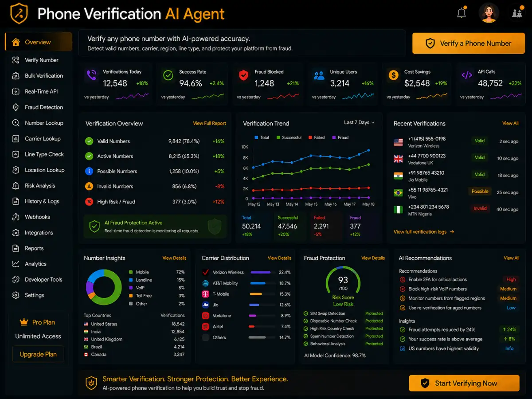Open Bulk Verification in the sidebar

pyautogui.click(x=38, y=76)
